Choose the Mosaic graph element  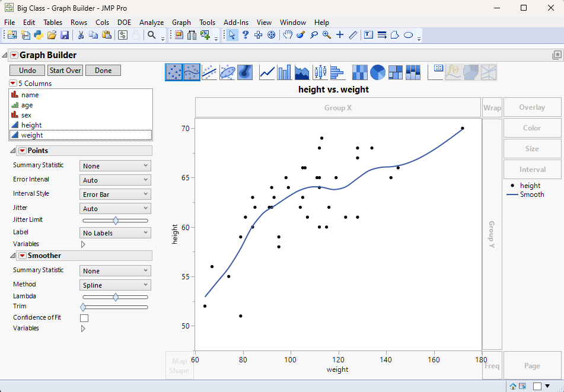pos(413,72)
